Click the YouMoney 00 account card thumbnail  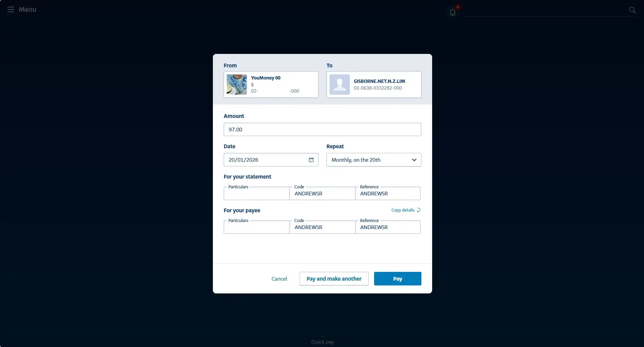pos(236,85)
